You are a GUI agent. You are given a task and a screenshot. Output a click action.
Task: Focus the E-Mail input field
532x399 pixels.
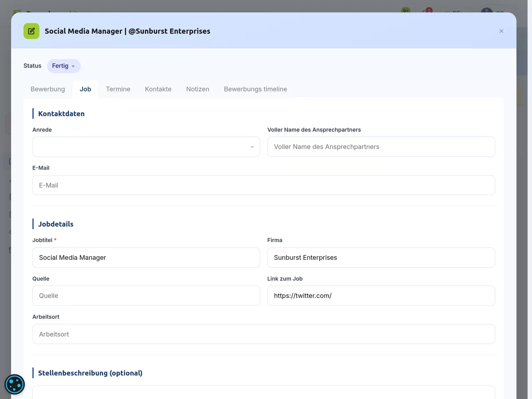coord(264,185)
